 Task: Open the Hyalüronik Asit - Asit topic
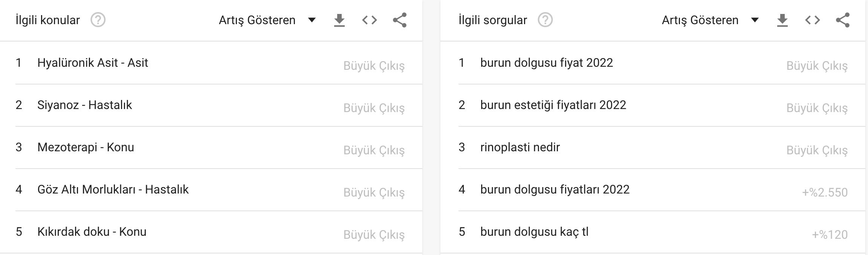[219, 63]
